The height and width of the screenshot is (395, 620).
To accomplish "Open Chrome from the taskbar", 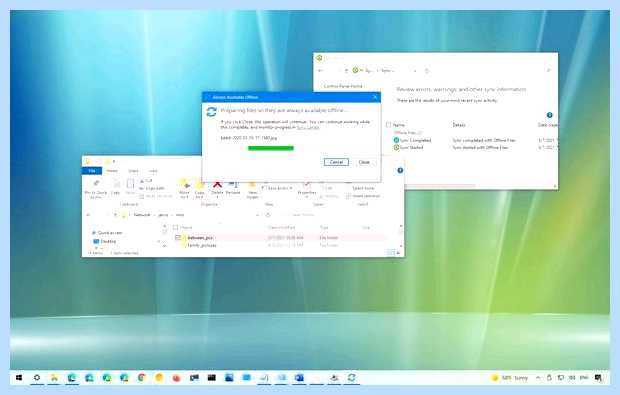I will [x=142, y=378].
